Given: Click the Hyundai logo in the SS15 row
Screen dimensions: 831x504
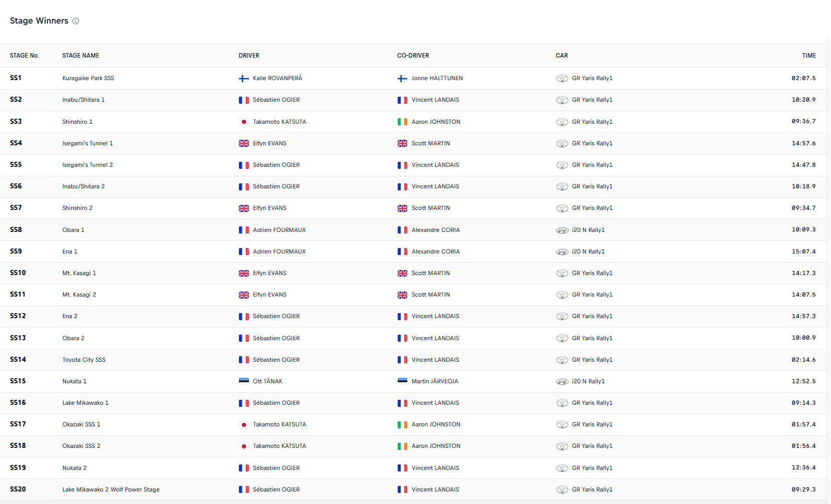Looking at the screenshot, I should [562, 382].
